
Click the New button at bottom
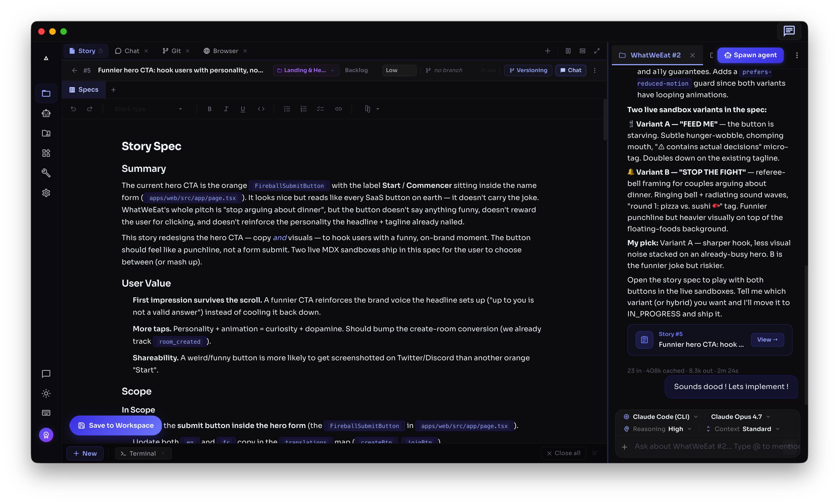point(85,453)
